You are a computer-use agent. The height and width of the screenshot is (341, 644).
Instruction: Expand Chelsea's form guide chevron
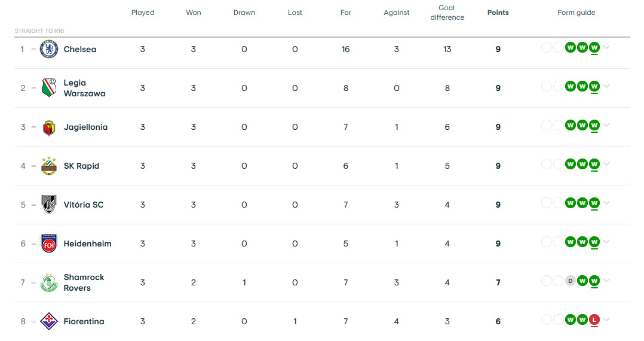pos(606,48)
